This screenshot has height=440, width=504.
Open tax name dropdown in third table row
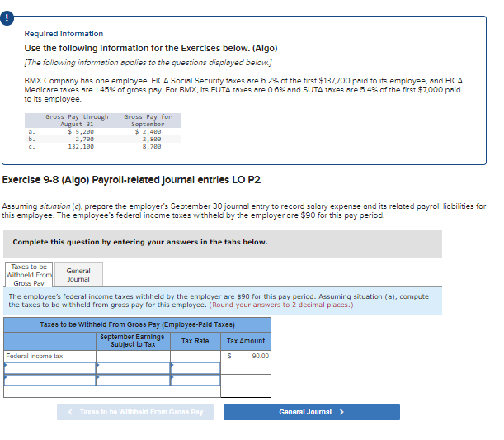pyautogui.click(x=49, y=380)
